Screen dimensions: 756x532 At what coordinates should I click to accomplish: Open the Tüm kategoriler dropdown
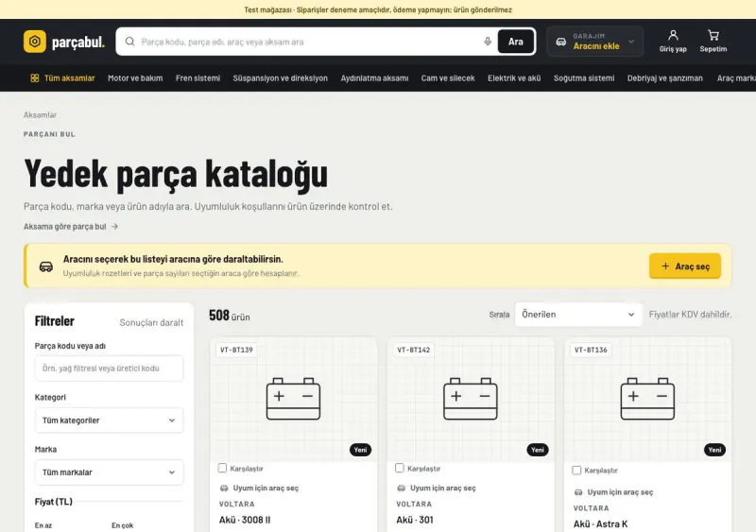pyautogui.click(x=109, y=420)
